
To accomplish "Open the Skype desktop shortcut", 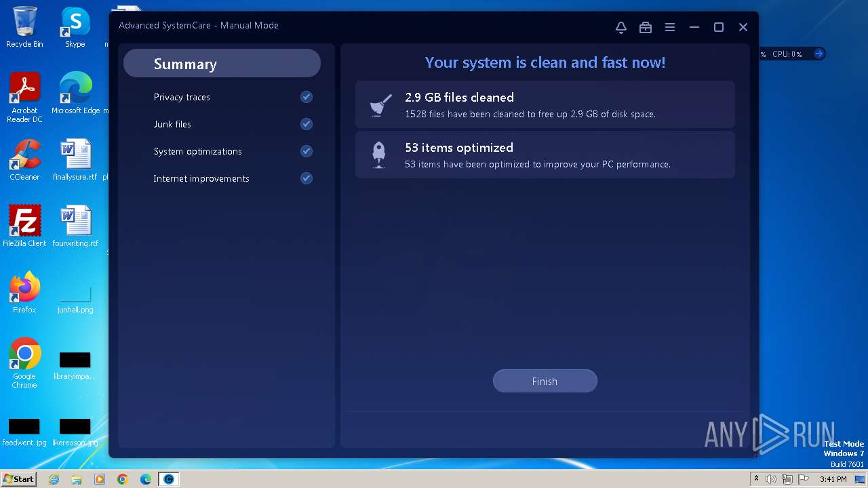I will click(x=75, y=27).
